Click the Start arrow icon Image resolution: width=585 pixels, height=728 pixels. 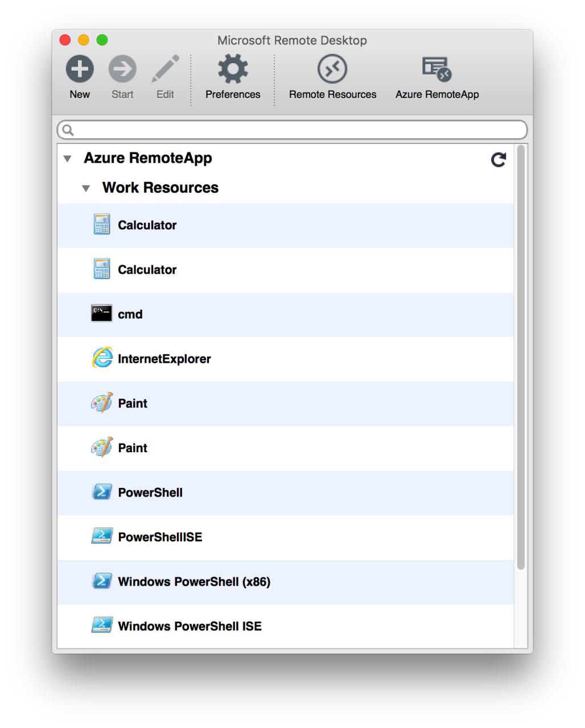(122, 69)
